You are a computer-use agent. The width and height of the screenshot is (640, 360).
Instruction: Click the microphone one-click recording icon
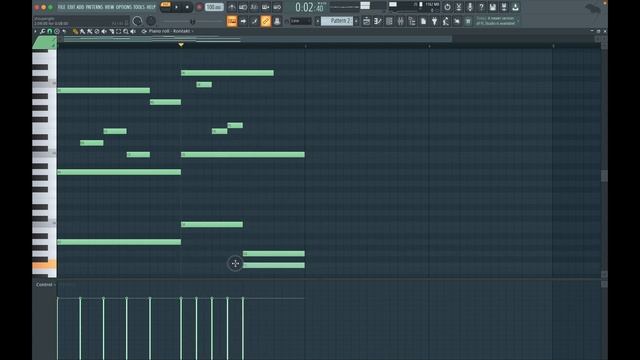[x=470, y=7]
